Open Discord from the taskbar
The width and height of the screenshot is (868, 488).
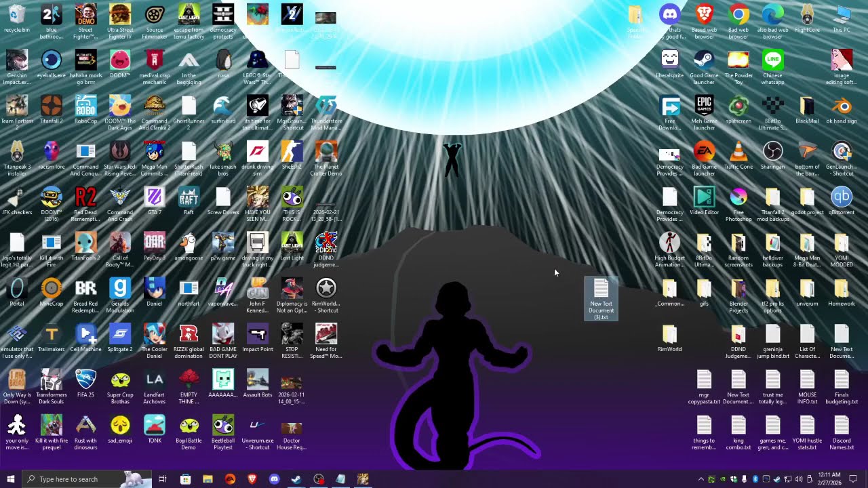point(274,479)
